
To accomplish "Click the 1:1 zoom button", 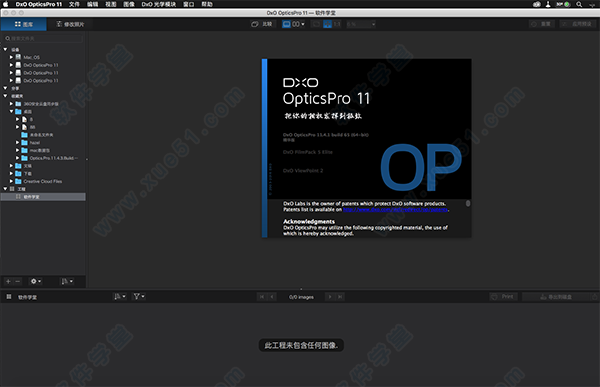I will click(x=337, y=24).
